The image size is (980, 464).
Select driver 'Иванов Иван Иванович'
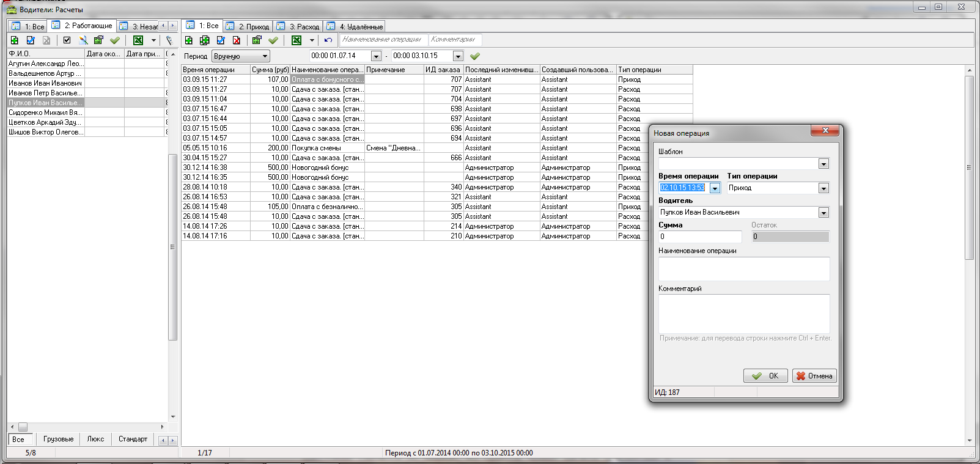coord(46,83)
